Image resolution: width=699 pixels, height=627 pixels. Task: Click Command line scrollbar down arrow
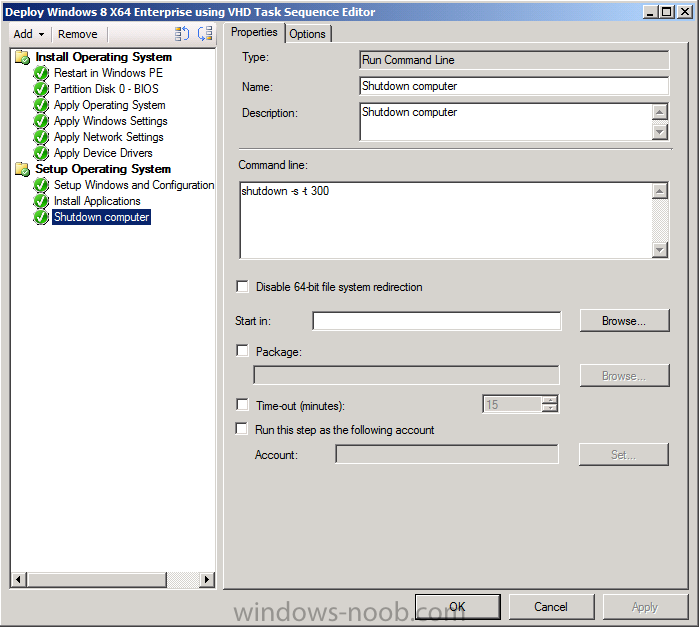click(660, 250)
